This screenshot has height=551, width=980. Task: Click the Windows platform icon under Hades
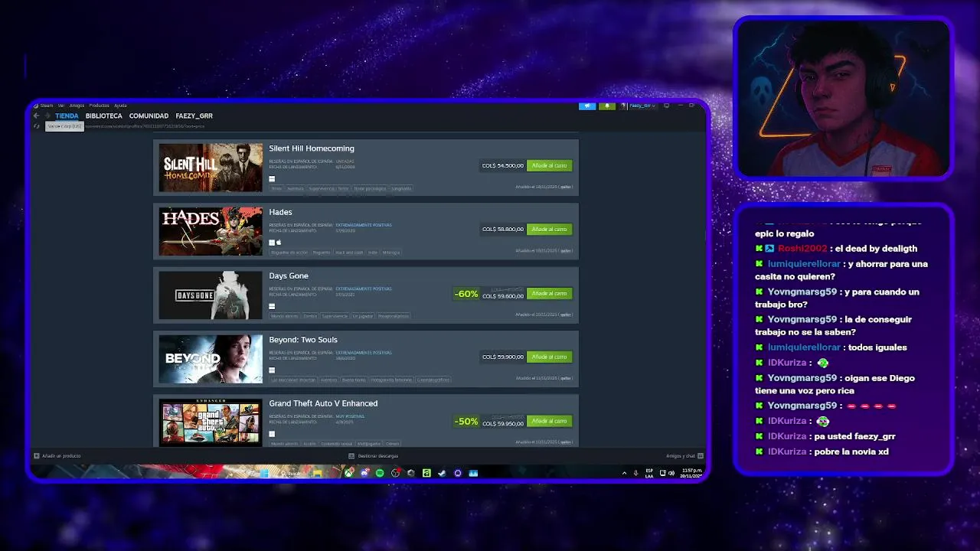click(272, 243)
